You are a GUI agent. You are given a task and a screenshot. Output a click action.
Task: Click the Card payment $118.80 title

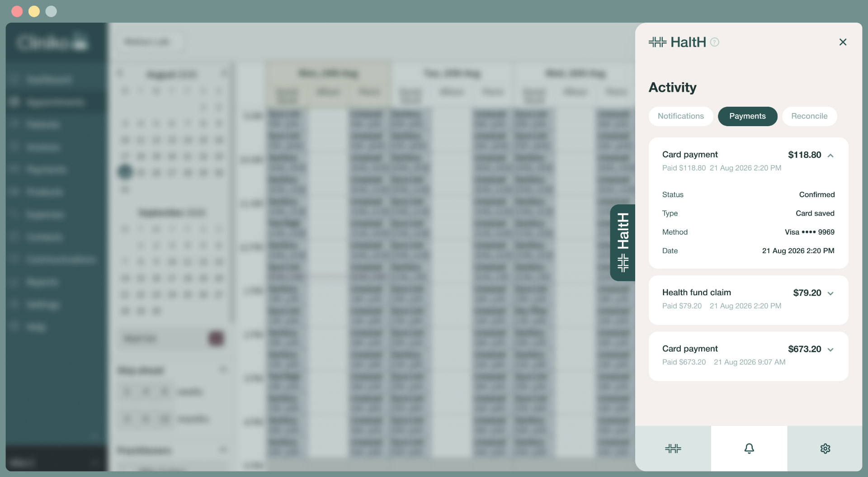(690, 155)
